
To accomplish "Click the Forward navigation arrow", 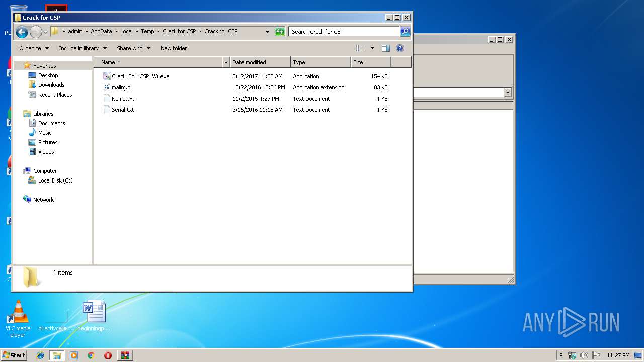I will (36, 32).
